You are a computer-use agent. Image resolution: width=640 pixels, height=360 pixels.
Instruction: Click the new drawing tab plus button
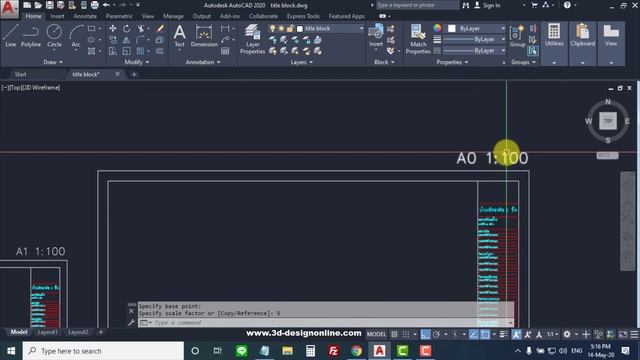[134, 74]
